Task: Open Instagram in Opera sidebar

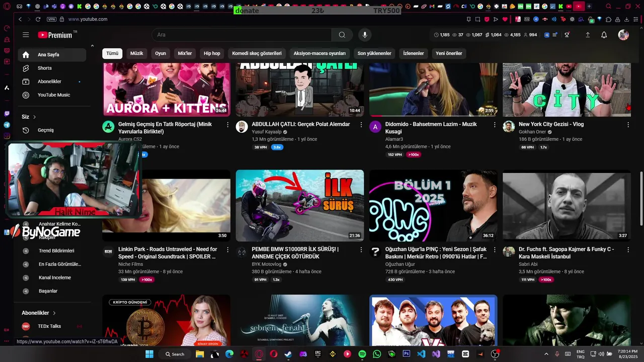Action: 7,136
